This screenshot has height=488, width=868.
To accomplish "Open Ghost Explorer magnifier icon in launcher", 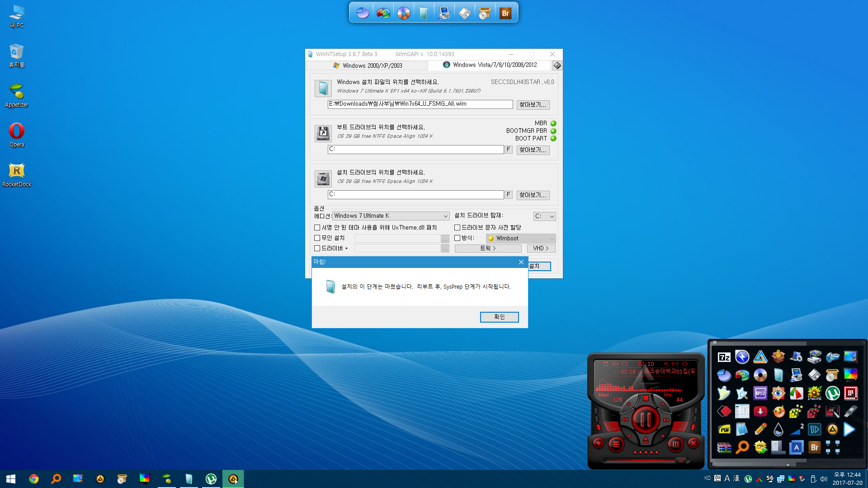I will pyautogui.click(x=742, y=393).
